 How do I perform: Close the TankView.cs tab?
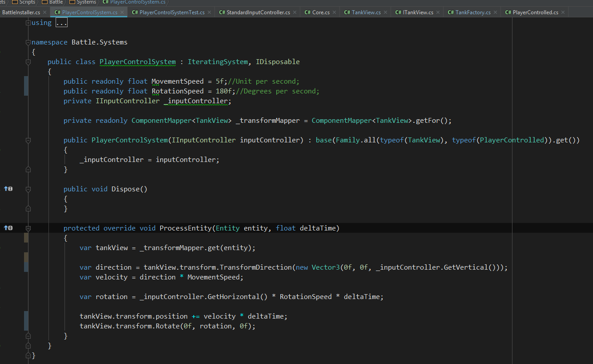click(x=385, y=12)
